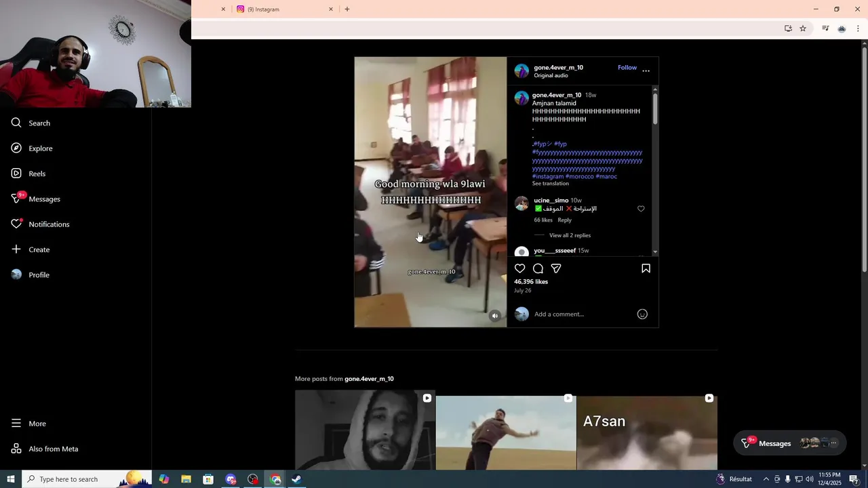Image resolution: width=868 pixels, height=488 pixels.
Task: Open the More menu in sidebar
Action: click(x=28, y=424)
